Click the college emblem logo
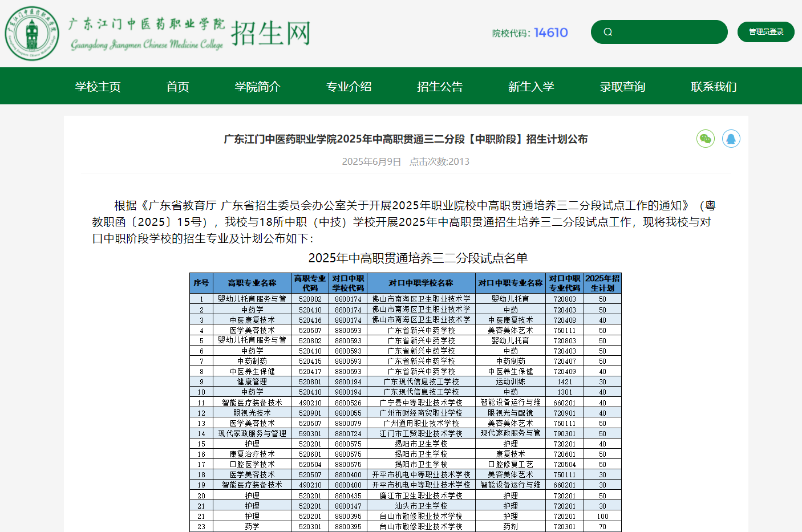 click(x=32, y=34)
